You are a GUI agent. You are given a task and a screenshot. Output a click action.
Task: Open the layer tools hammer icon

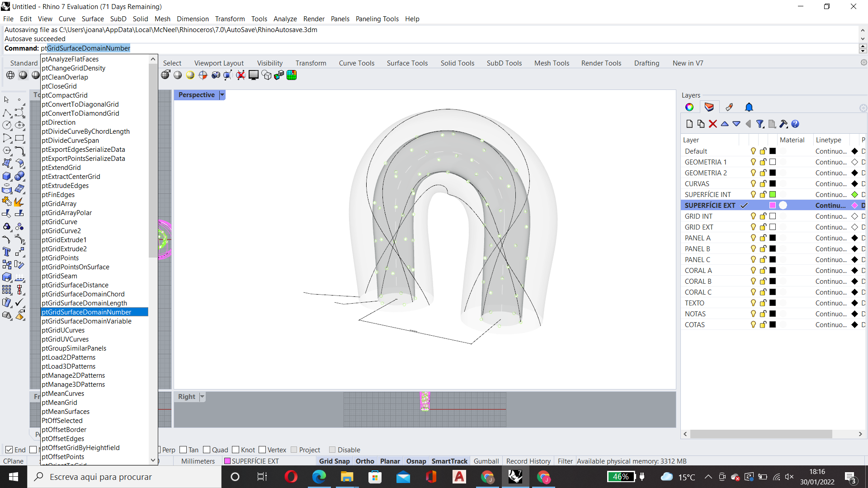(783, 124)
